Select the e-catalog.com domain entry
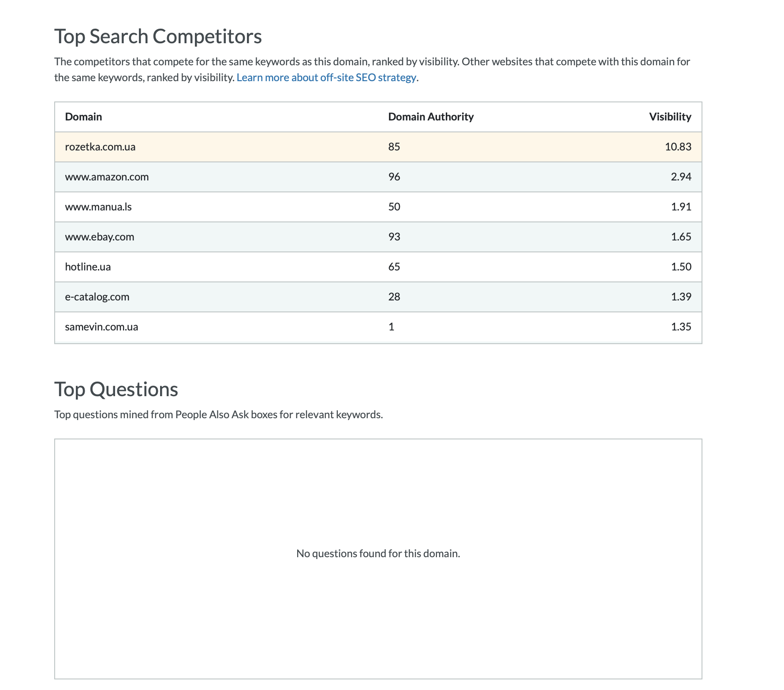The width and height of the screenshot is (784, 690). [x=97, y=297]
